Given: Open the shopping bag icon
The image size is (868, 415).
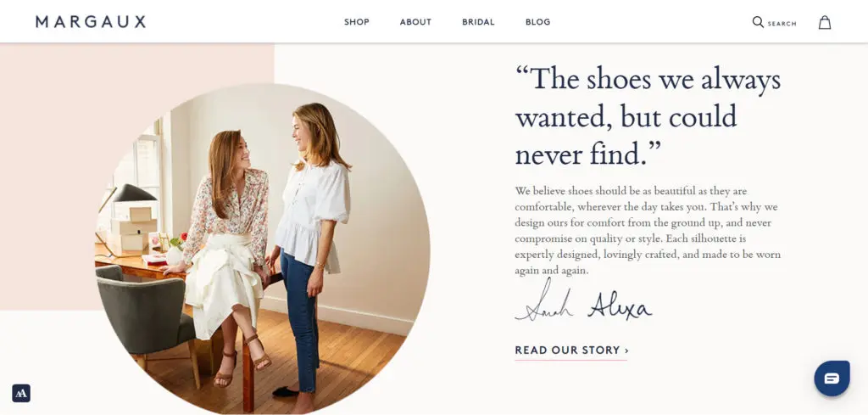Looking at the screenshot, I should click(x=825, y=22).
